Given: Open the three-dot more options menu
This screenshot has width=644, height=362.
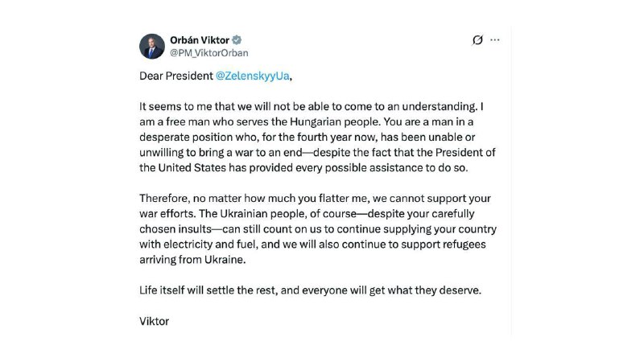Looking at the screenshot, I should tap(496, 40).
